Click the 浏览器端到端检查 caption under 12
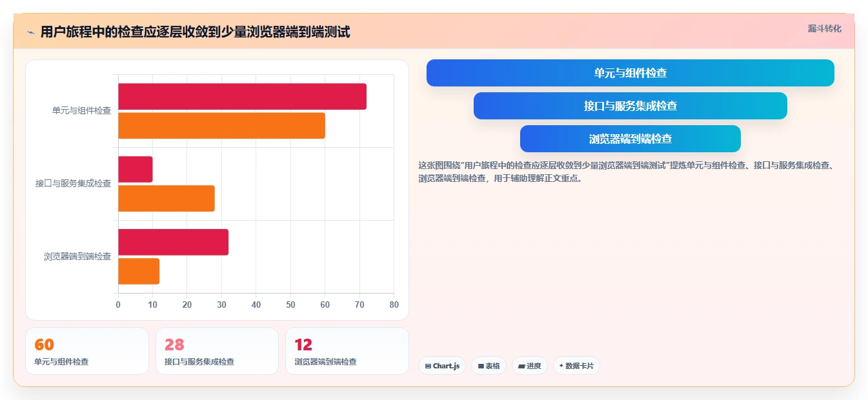868x400 pixels. 325,362
